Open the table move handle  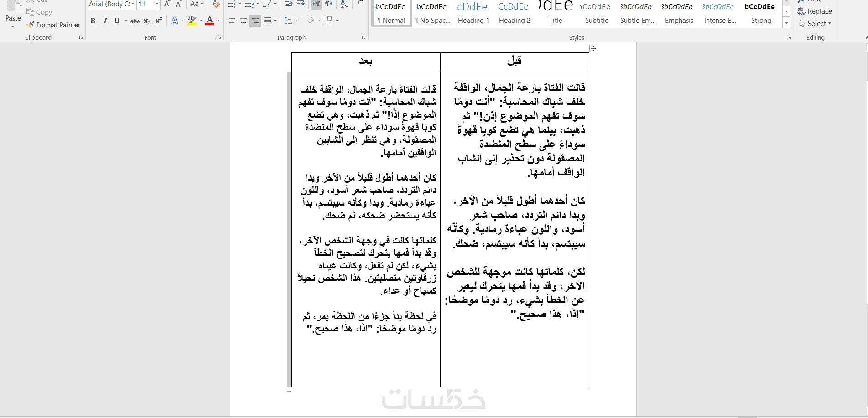point(593,48)
